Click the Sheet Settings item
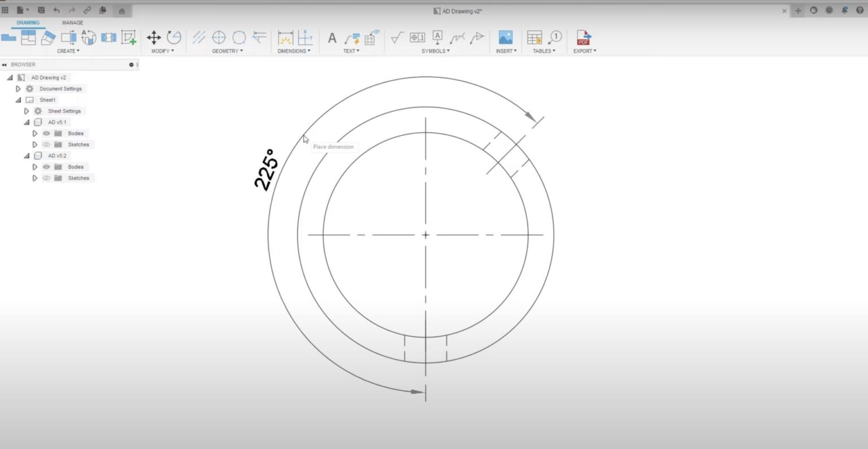 pos(63,111)
